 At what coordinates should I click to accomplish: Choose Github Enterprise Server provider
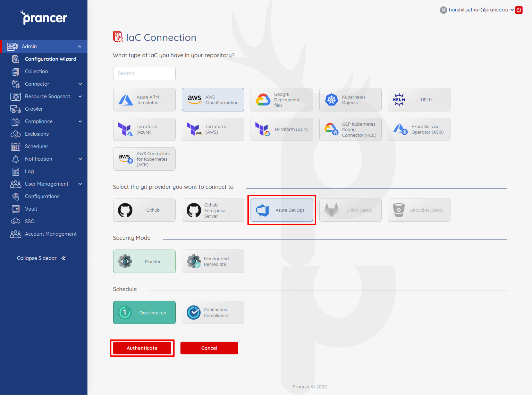click(x=213, y=210)
